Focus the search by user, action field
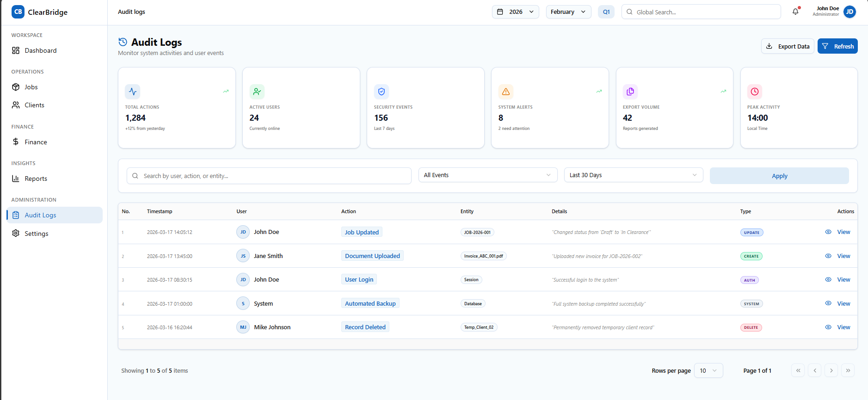The width and height of the screenshot is (868, 400). [x=269, y=176]
